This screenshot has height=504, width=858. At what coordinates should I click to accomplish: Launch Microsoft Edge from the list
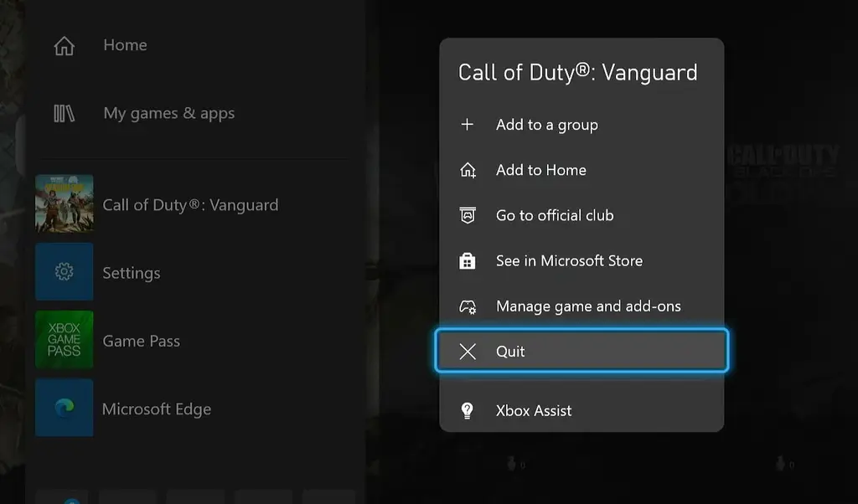(157, 409)
